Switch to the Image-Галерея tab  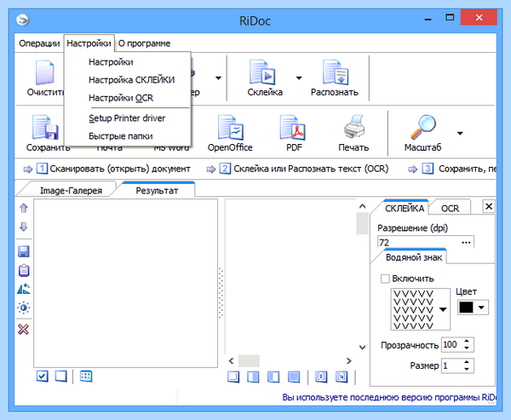tap(71, 191)
